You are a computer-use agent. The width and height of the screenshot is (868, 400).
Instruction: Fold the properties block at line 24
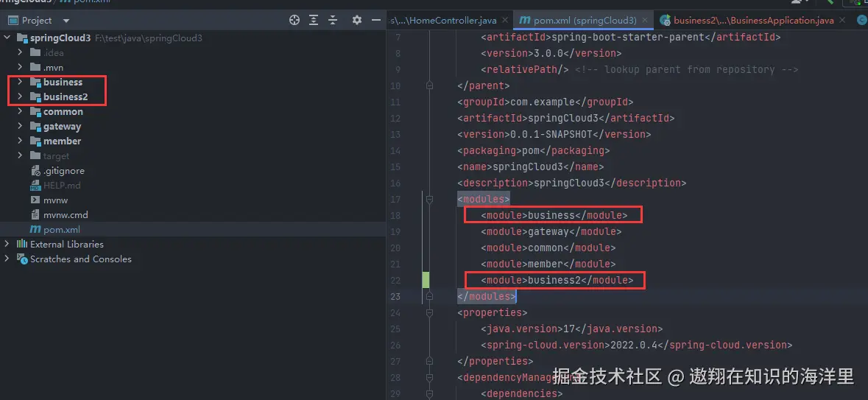(429, 312)
